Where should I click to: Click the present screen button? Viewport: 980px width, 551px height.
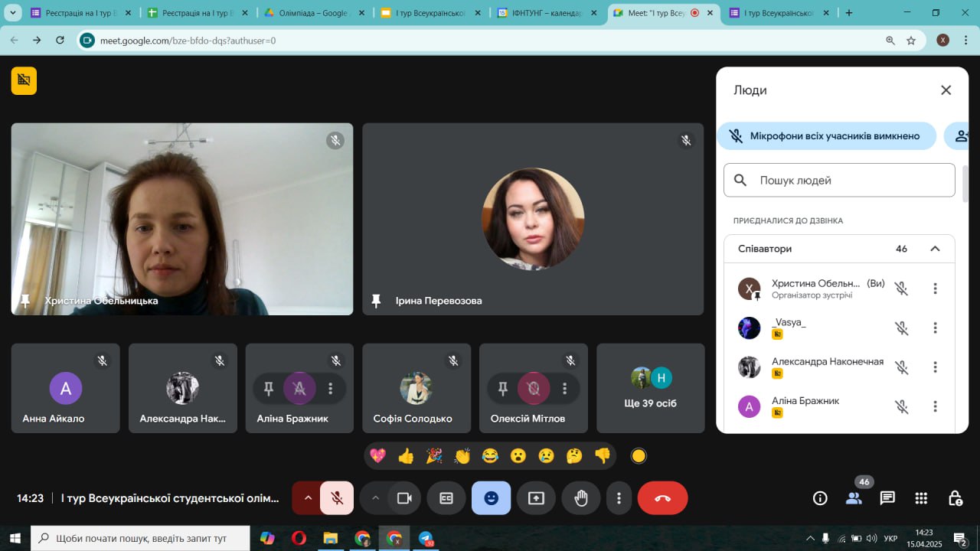[536, 498]
